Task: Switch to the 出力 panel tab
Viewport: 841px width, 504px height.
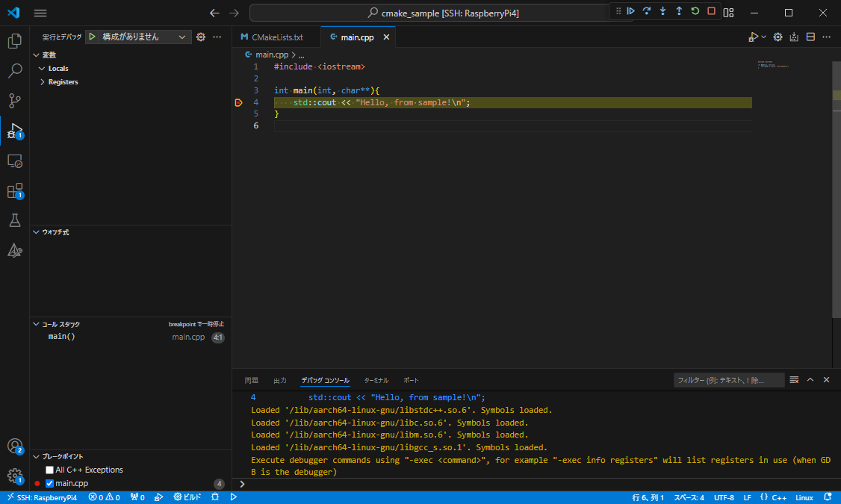Action: 280,380
